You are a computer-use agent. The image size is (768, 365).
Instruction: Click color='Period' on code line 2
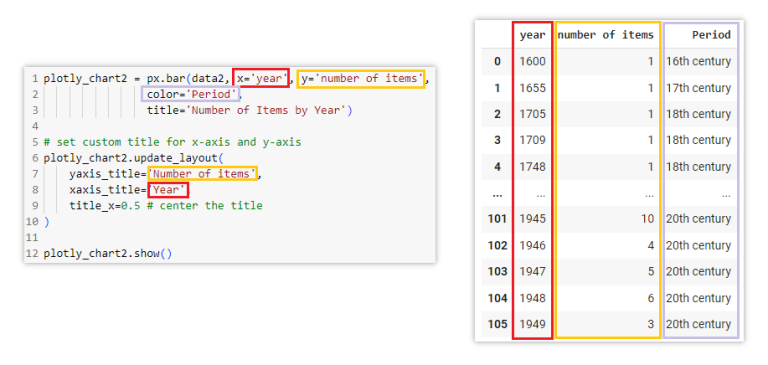pyautogui.click(x=191, y=94)
